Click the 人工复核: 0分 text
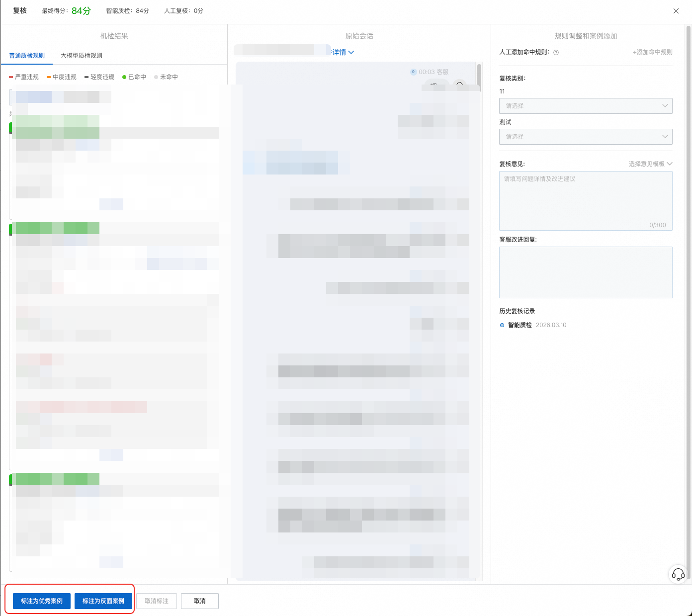The image size is (692, 616). (183, 11)
